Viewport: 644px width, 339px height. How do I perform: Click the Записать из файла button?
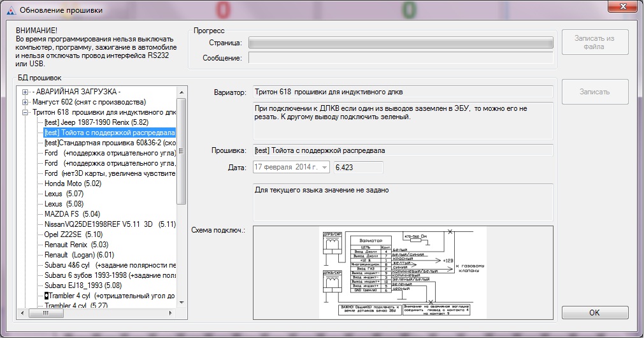tap(594, 43)
